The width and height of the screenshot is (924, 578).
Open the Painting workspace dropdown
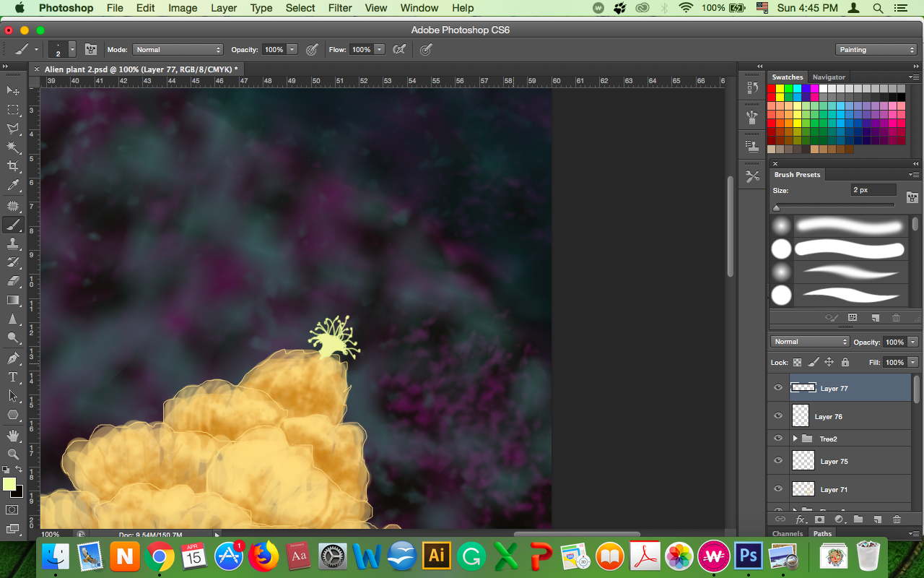click(876, 50)
